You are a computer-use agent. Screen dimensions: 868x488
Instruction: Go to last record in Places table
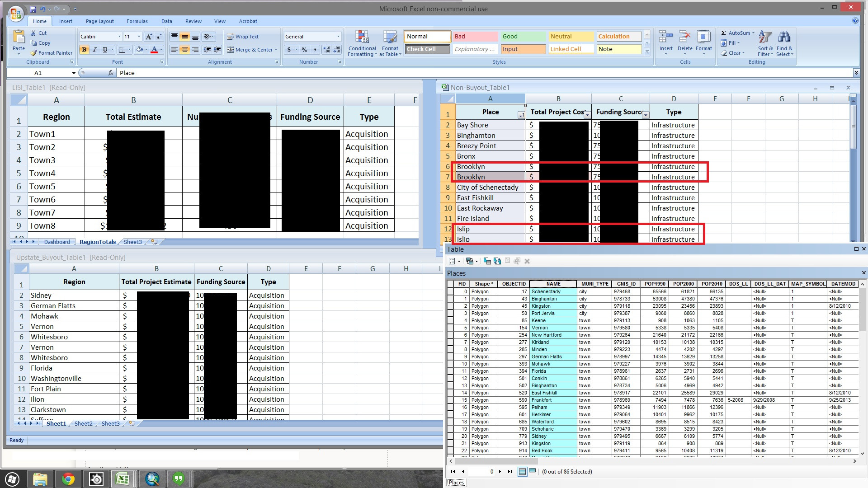510,471
